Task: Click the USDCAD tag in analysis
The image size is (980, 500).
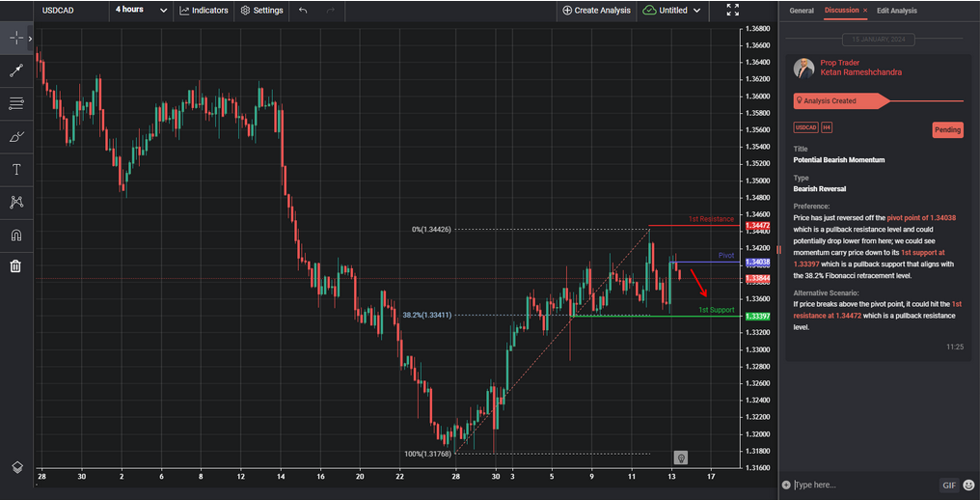Action: 805,127
